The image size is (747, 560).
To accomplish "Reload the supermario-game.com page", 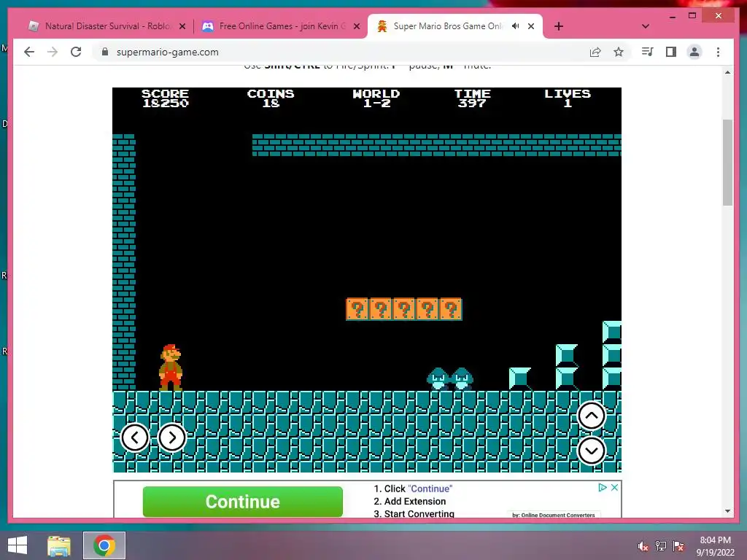I will (x=76, y=52).
